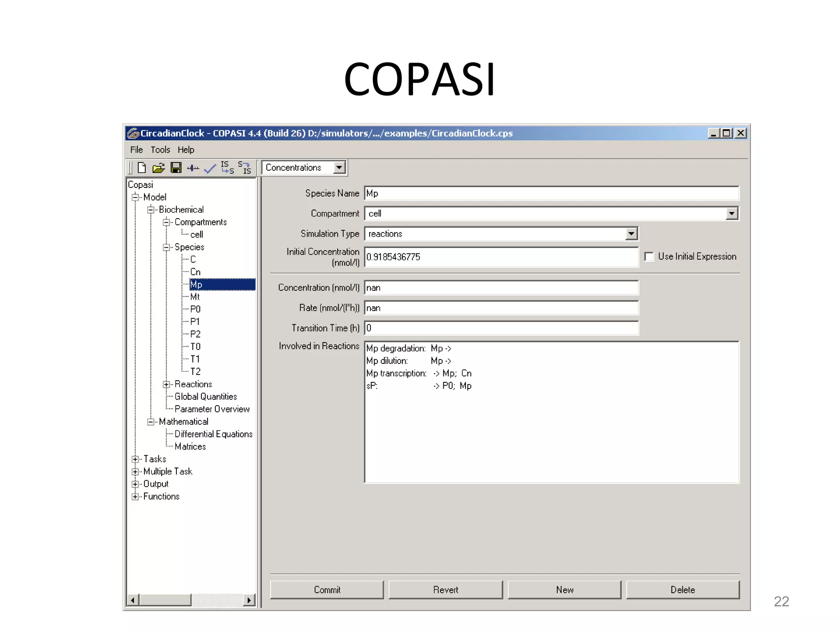Select species P2 in the tree
This screenshot has width=840, height=630.
195,334
